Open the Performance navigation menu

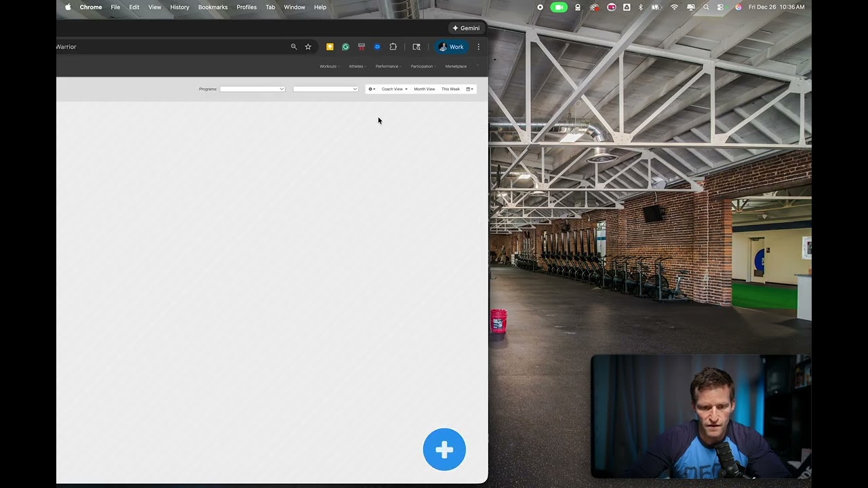coord(388,66)
